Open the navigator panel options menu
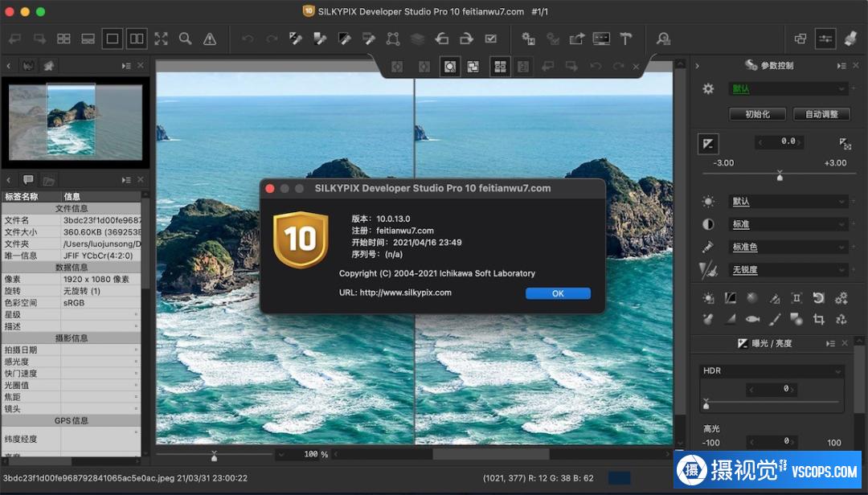The height and width of the screenshot is (495, 868). (126, 66)
